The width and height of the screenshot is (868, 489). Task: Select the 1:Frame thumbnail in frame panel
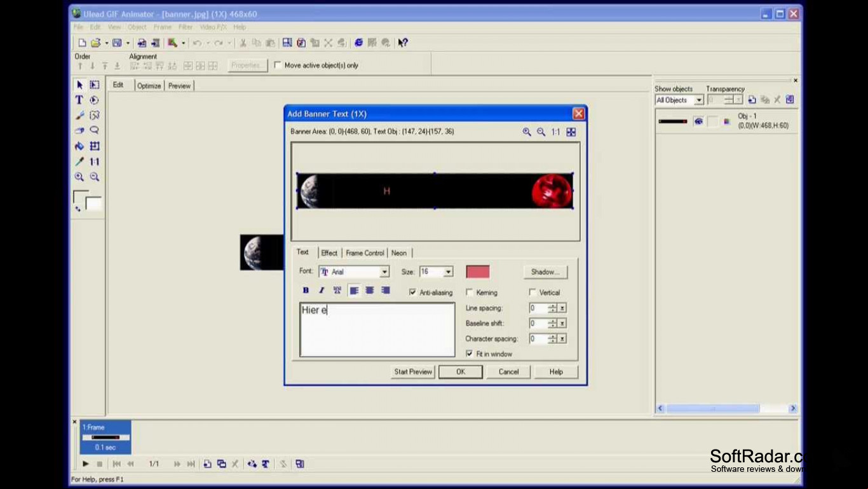(105, 437)
